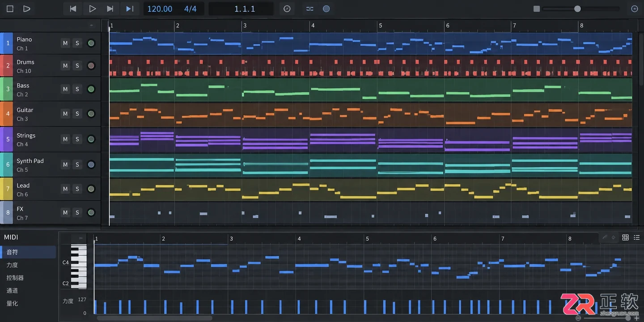This screenshot has width=644, height=322.
Task: Select the Strings track name
Action: [26, 136]
